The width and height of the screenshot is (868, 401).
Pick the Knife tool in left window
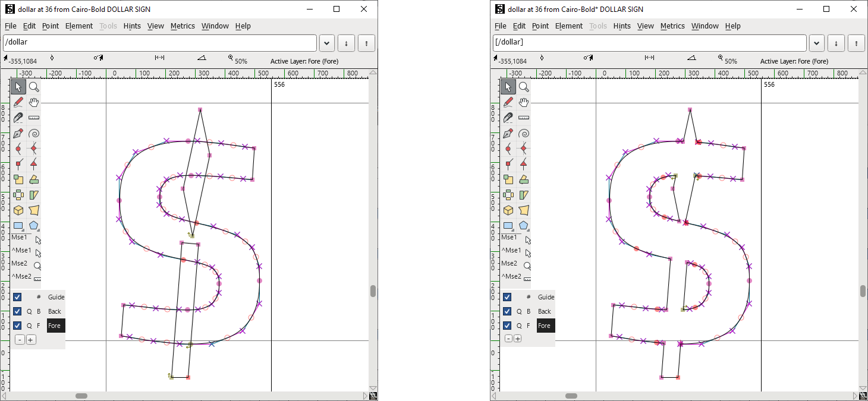(18, 118)
